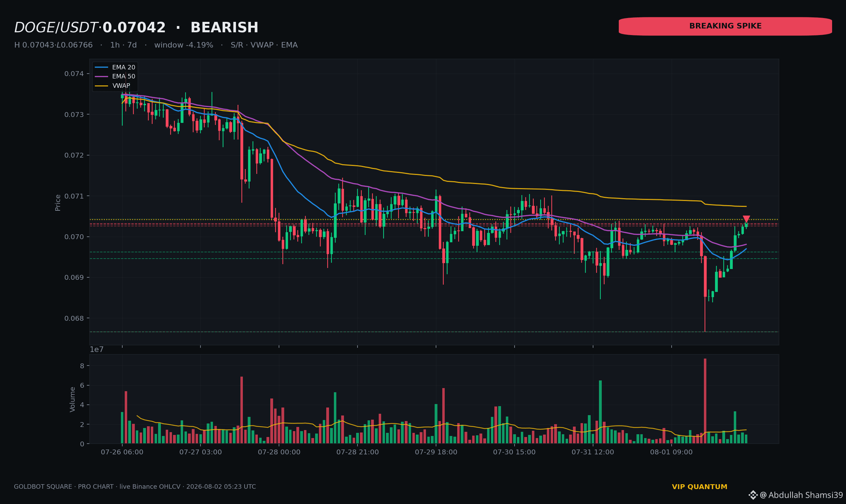Click the 07-30 15:00 time axis label
Viewport: 846px width, 504px height.
pos(515,452)
